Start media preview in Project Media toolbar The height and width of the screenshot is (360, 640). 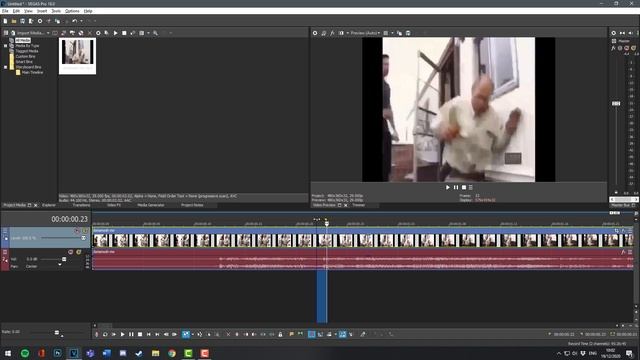coord(116,33)
